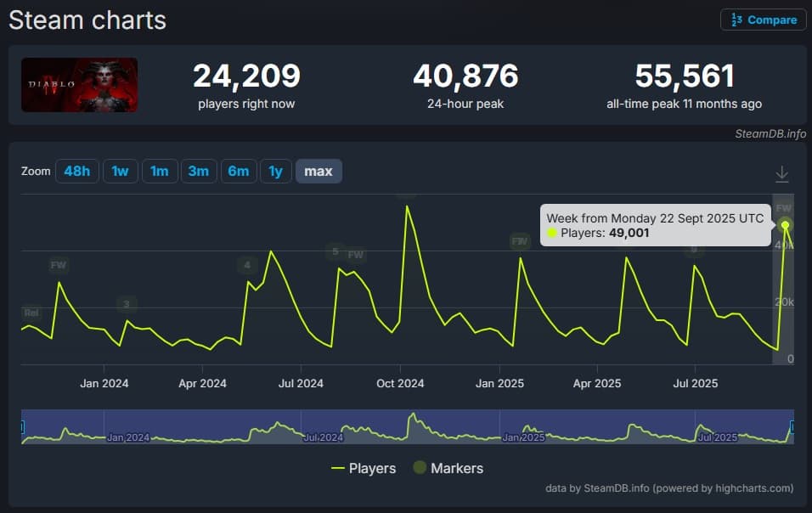Click the marker numbered 4

[247, 265]
